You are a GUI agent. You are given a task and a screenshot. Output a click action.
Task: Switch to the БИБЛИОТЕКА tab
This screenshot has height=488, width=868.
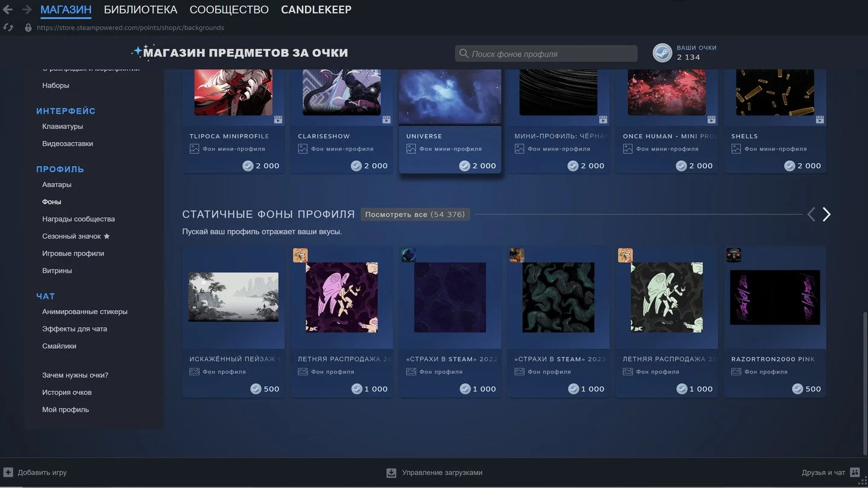[140, 10]
